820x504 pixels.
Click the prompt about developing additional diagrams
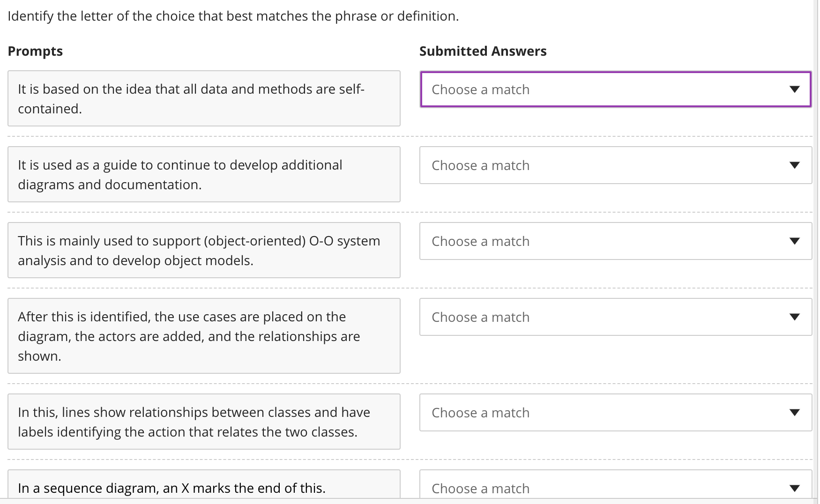click(x=204, y=175)
